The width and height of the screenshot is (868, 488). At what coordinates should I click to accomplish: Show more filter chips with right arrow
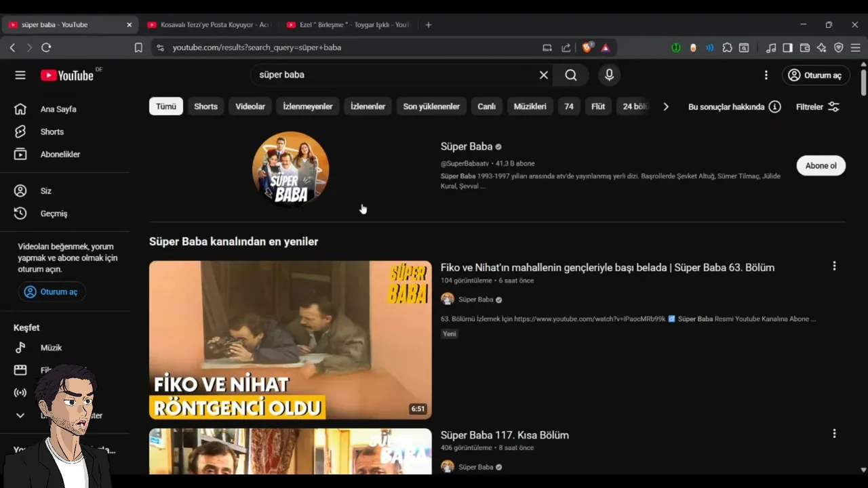click(x=666, y=106)
